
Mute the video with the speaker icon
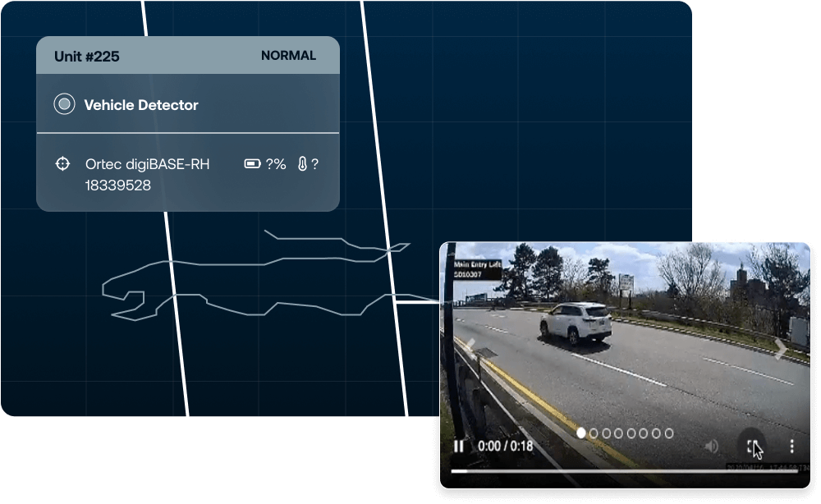(712, 447)
